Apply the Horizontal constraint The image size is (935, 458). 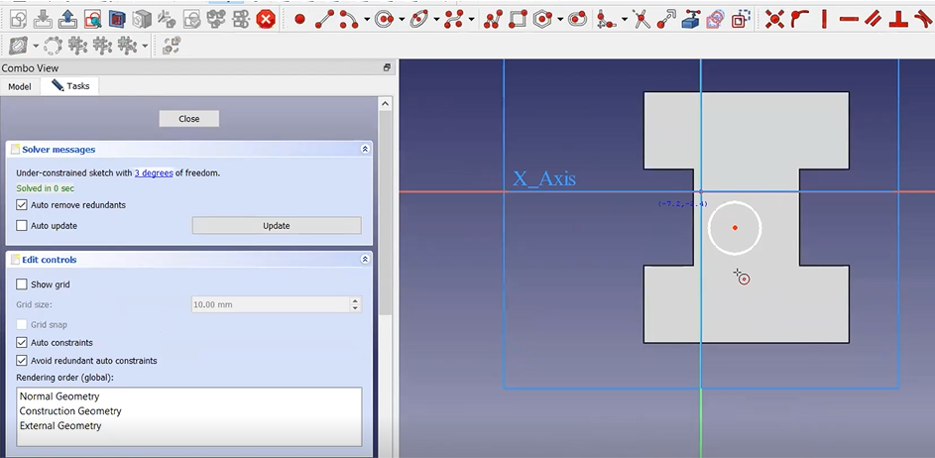pyautogui.click(x=849, y=20)
